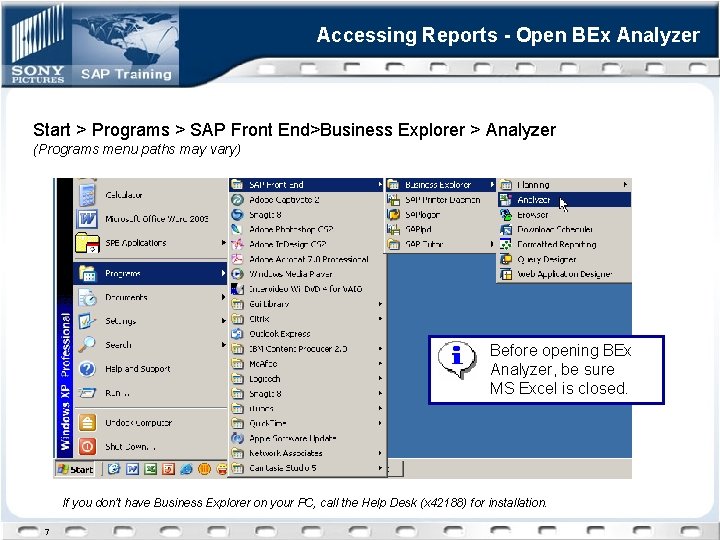Viewport: 720px width, 540px height.
Task: Open the QuickTime program folder
Action: pos(307,423)
